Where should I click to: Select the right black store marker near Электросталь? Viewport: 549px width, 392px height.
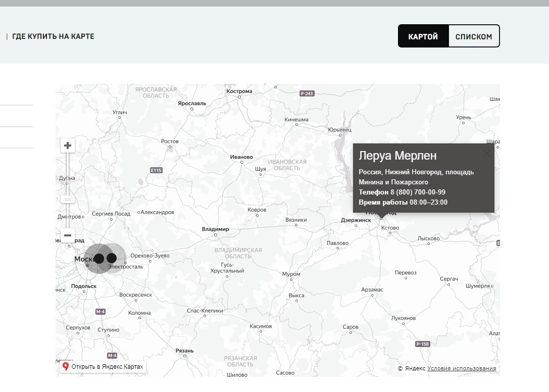coord(112,258)
